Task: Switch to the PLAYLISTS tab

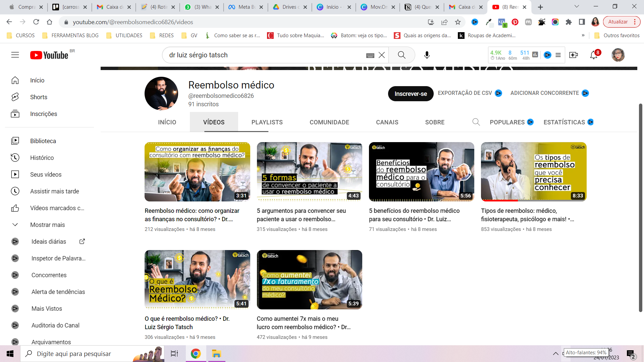Action: [x=267, y=122]
